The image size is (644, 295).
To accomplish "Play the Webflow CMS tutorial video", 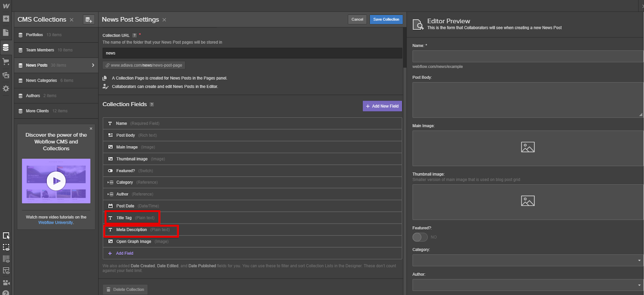I will click(56, 181).
